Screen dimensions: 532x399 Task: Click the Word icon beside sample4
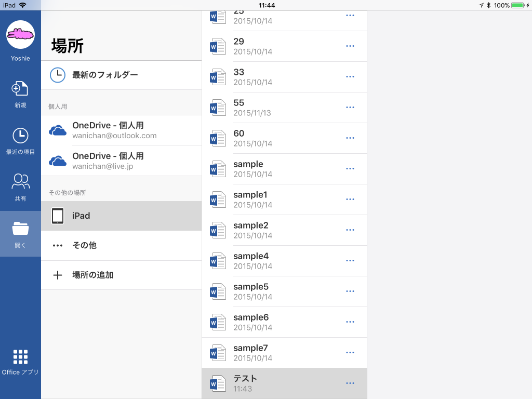[x=218, y=261]
